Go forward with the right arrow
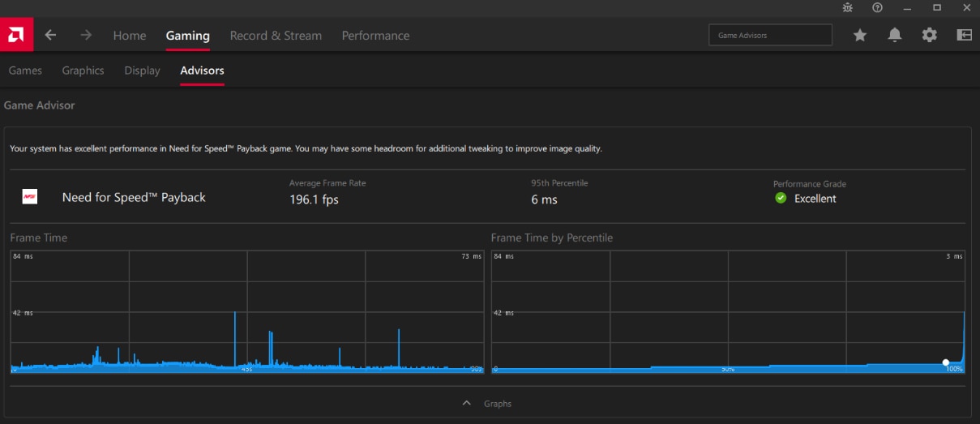Image resolution: width=980 pixels, height=424 pixels. tap(86, 35)
